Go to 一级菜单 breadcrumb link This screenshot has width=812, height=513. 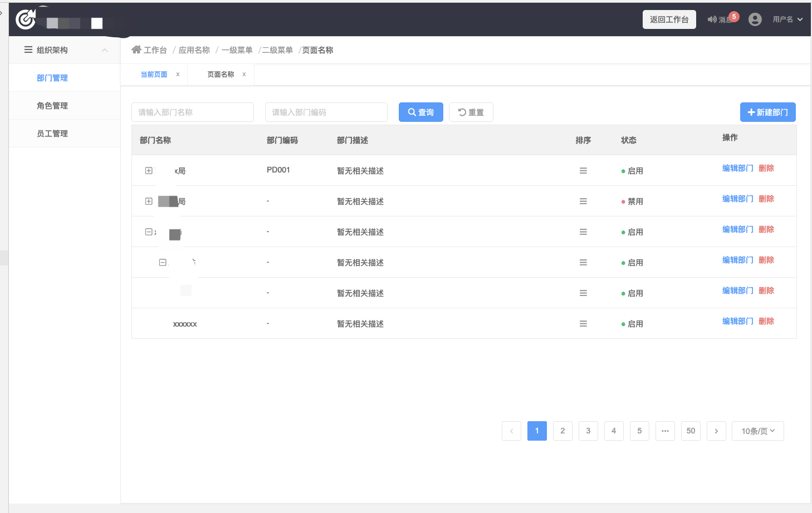click(237, 50)
